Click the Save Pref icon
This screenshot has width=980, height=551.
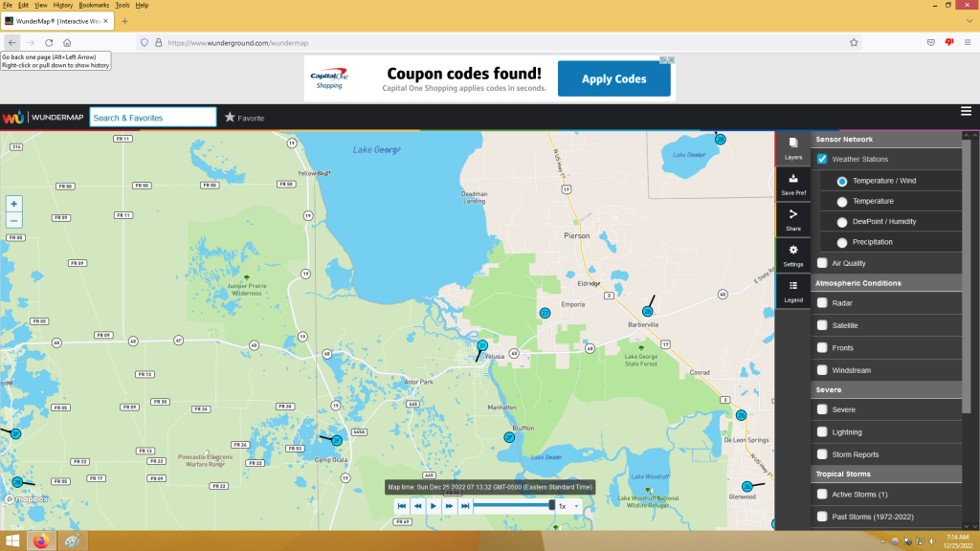(793, 185)
